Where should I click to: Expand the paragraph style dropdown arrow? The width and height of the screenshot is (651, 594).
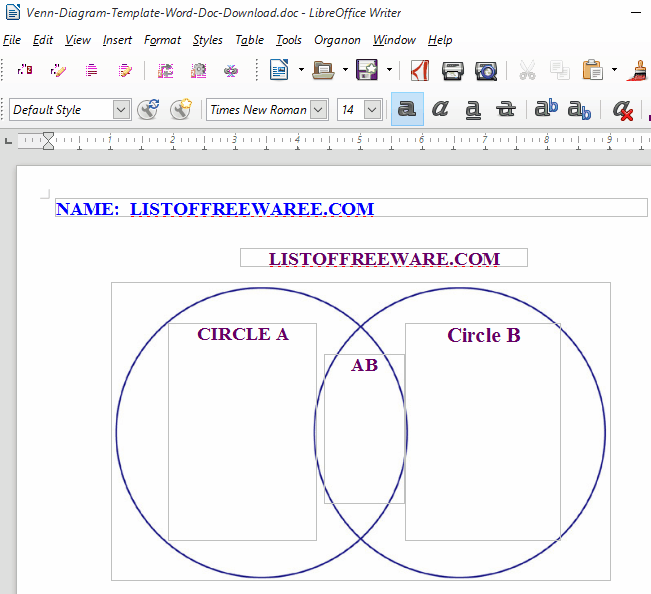pos(122,110)
